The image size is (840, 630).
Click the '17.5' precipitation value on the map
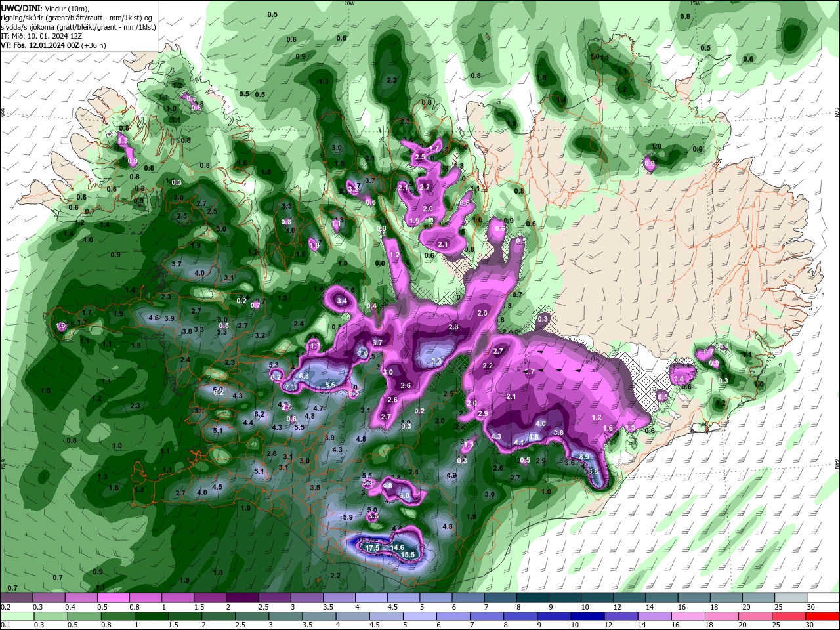372,548
